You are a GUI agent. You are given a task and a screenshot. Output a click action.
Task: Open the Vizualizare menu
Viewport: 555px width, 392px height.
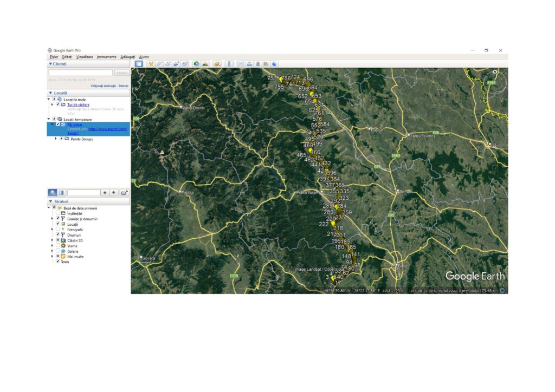click(x=85, y=57)
